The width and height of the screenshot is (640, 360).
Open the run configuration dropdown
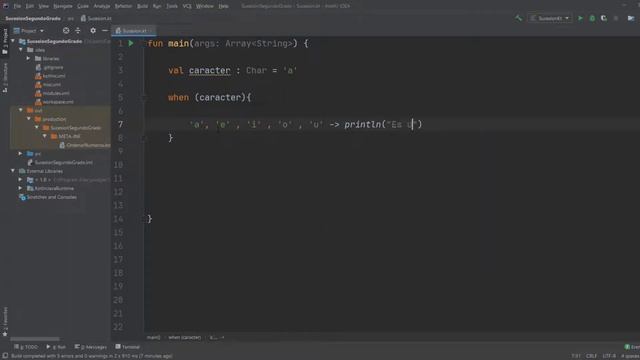[550, 18]
